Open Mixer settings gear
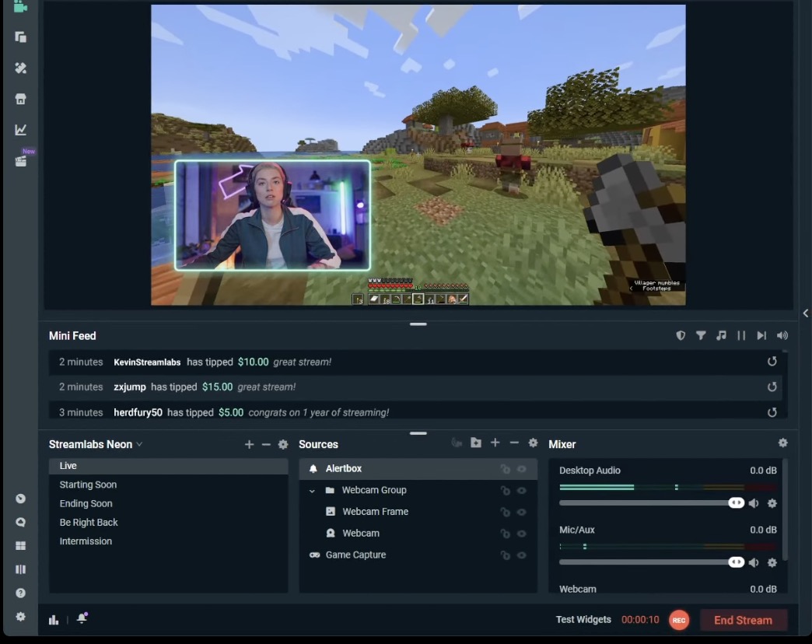 click(782, 443)
